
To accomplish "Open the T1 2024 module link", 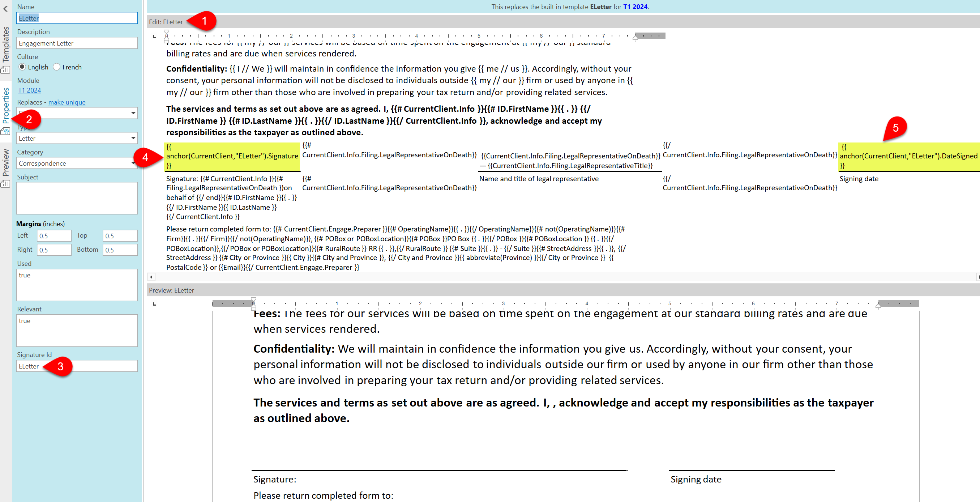I will (x=30, y=90).
